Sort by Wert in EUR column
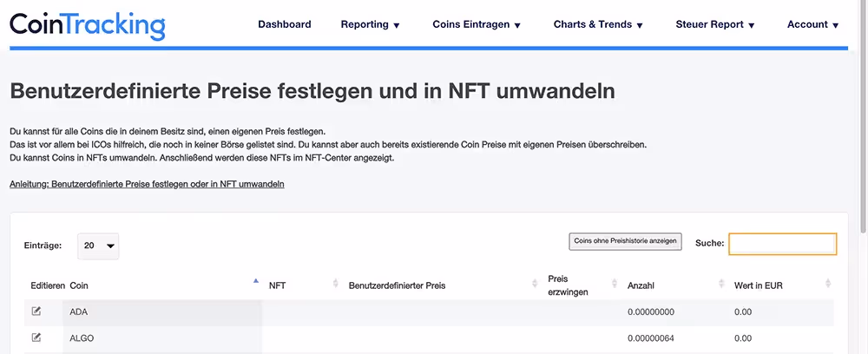The width and height of the screenshot is (868, 354). point(827,283)
